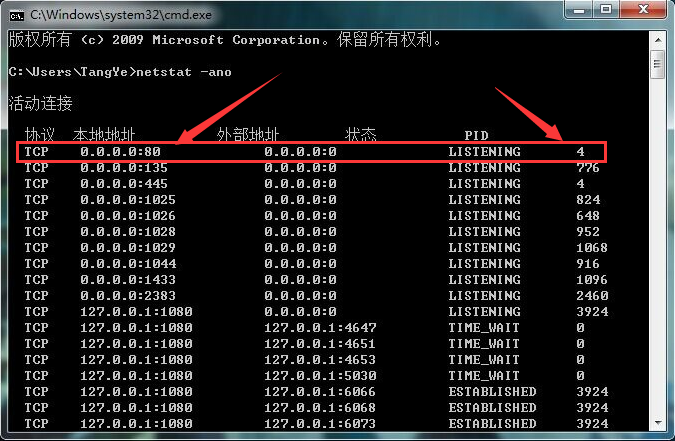Click local address 0.0.0.0:80

tap(120, 152)
